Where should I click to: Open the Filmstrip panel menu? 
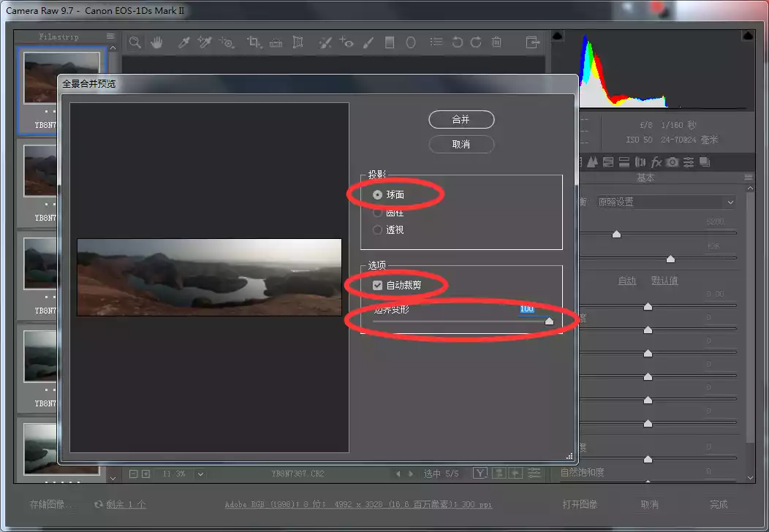coord(110,37)
